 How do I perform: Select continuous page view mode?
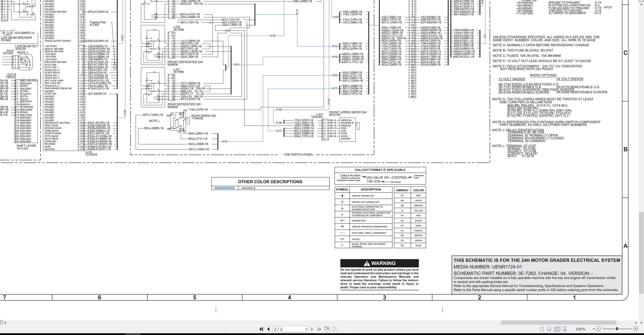[x=549, y=329]
